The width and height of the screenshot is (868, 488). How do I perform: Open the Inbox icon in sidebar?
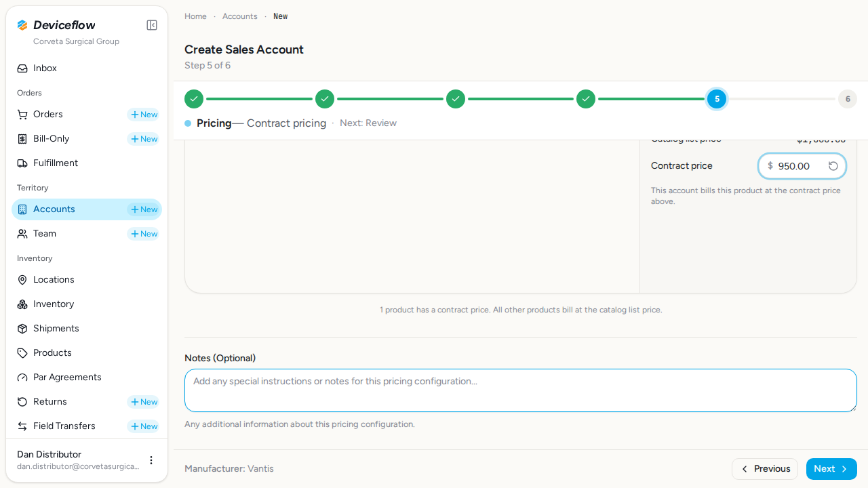click(22, 68)
